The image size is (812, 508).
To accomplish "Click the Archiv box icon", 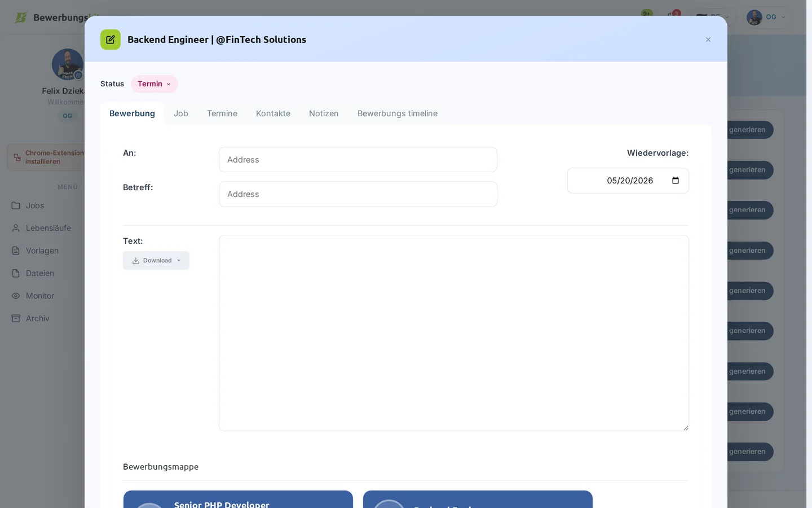I will [16, 318].
